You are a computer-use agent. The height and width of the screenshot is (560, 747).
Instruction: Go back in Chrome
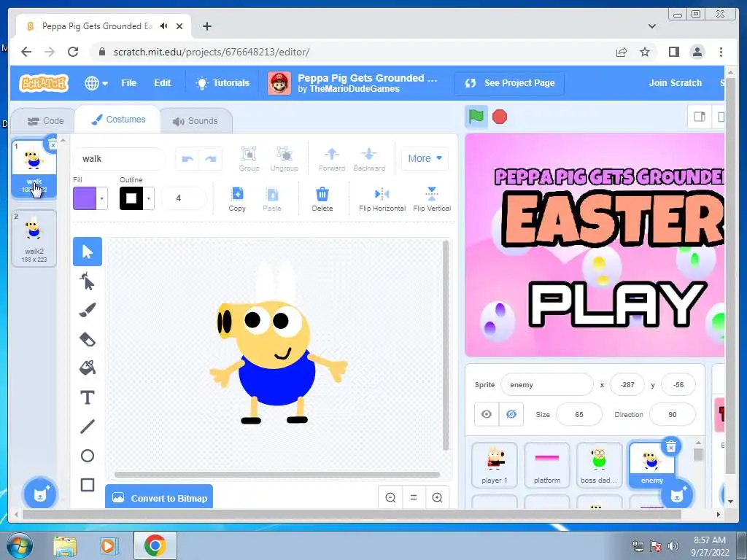[26, 52]
